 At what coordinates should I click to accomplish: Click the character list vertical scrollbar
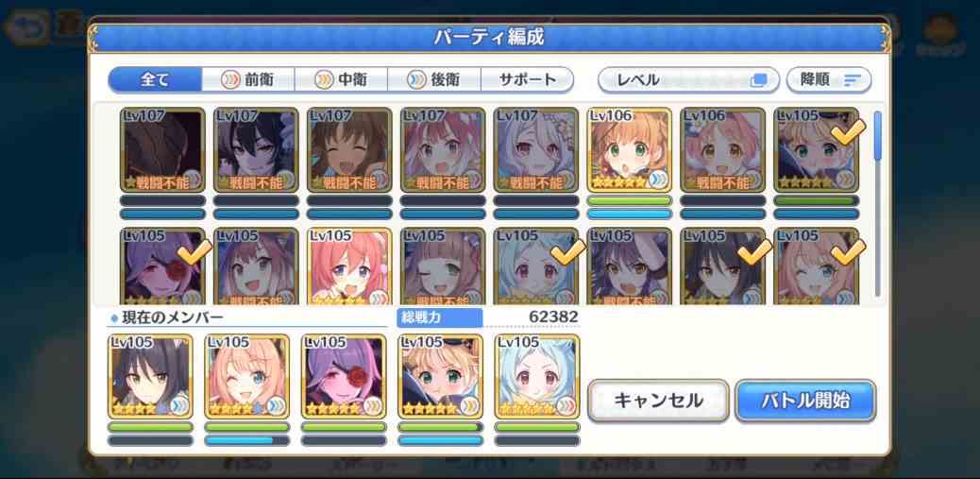[x=877, y=203]
